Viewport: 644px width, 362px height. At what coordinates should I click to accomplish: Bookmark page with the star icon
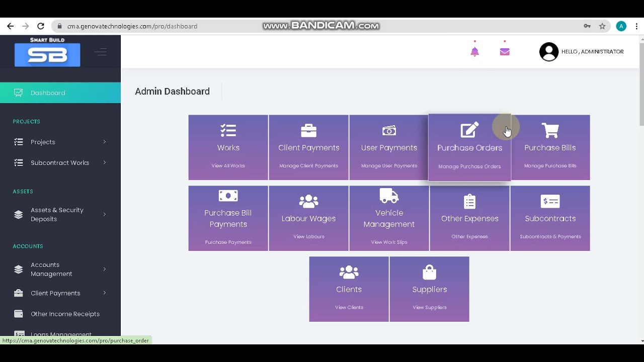[x=602, y=26]
